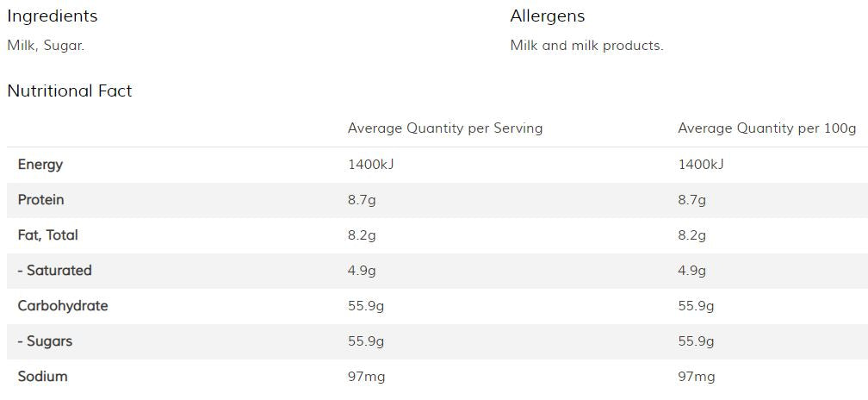Click the per-serving Sodium value 97mg
Screen dimensions: 868x400
366,377
